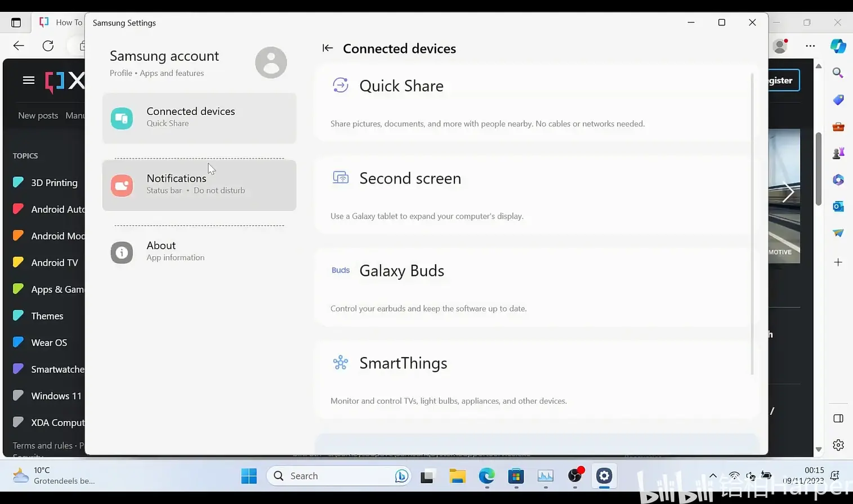Go back using the Connected devices arrow

(328, 48)
